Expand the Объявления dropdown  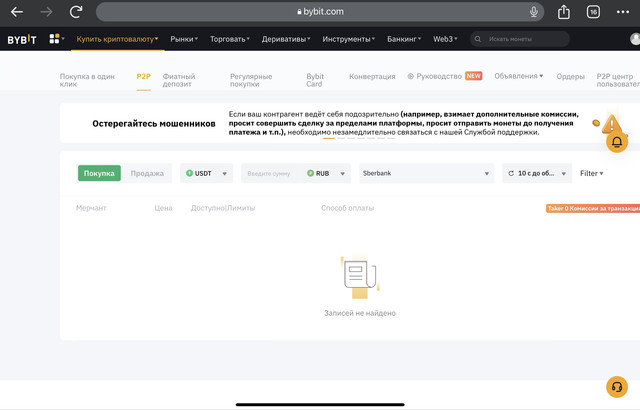(518, 76)
